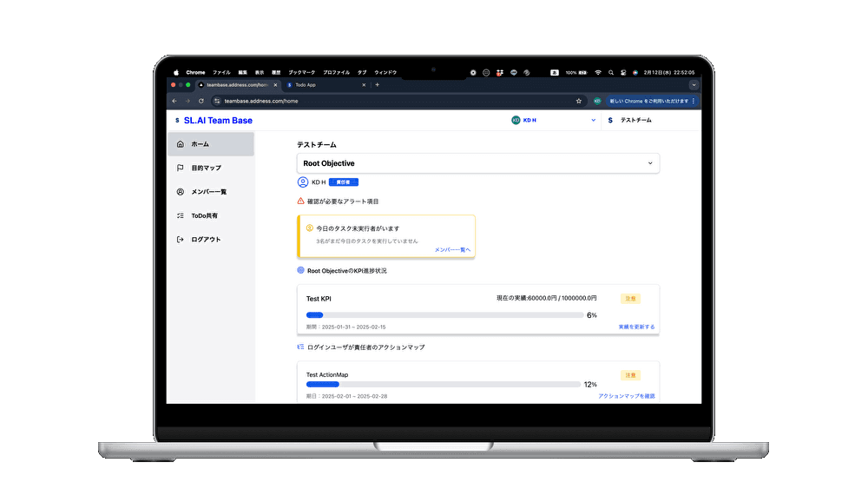Click the KPI target icon beside Root ObjectiveのKPI

click(300, 270)
